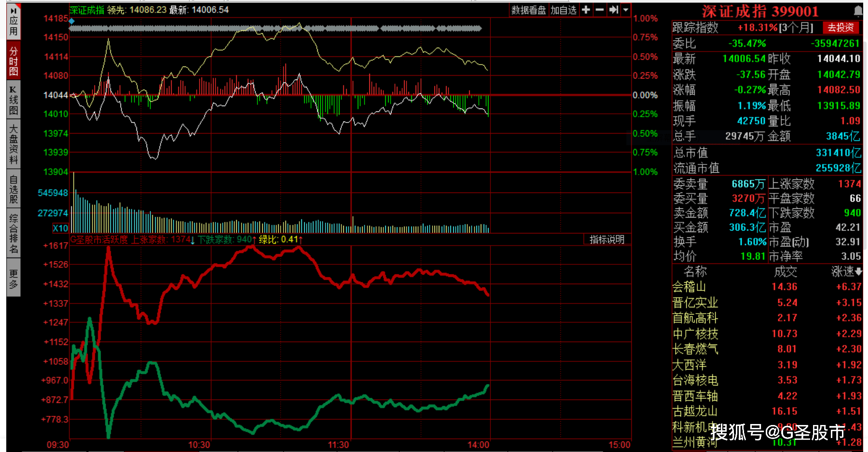This screenshot has width=868, height=452.
Task: Select stock row 晋西车轴
Action: coord(767,396)
